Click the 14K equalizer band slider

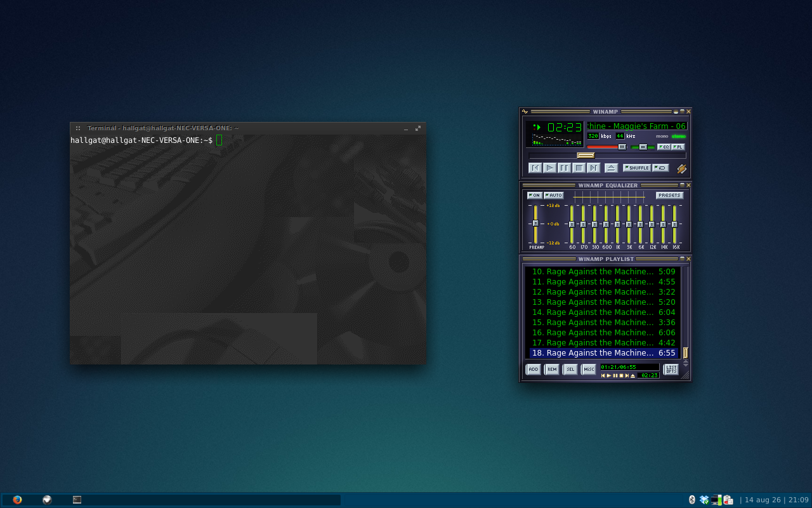(x=663, y=224)
